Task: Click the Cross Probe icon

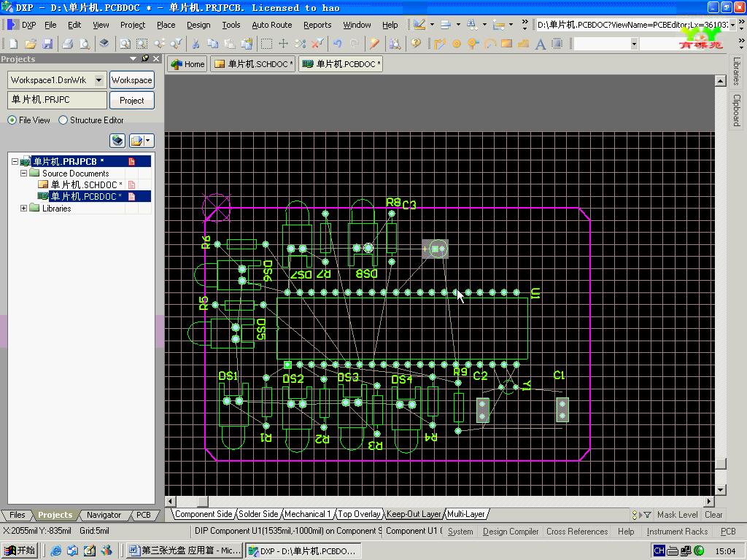Action: (x=374, y=44)
